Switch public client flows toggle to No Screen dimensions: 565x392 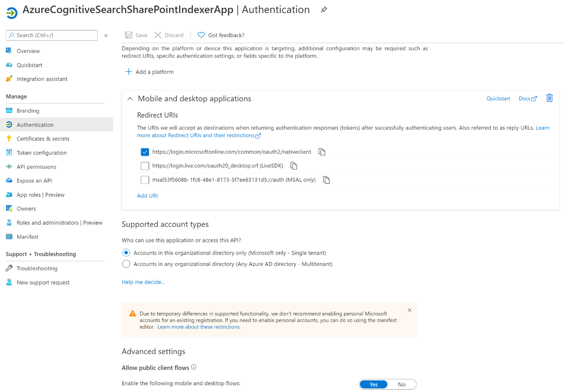(401, 384)
